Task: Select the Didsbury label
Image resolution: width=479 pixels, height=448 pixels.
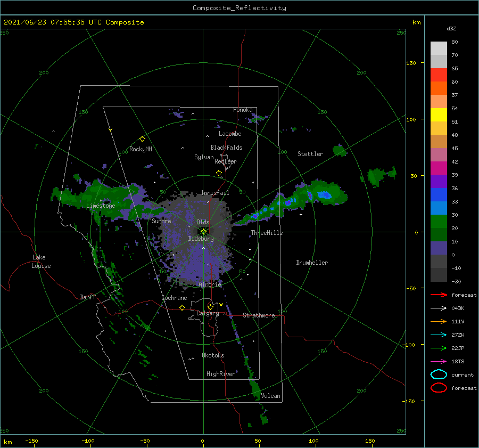Action: tap(201, 239)
